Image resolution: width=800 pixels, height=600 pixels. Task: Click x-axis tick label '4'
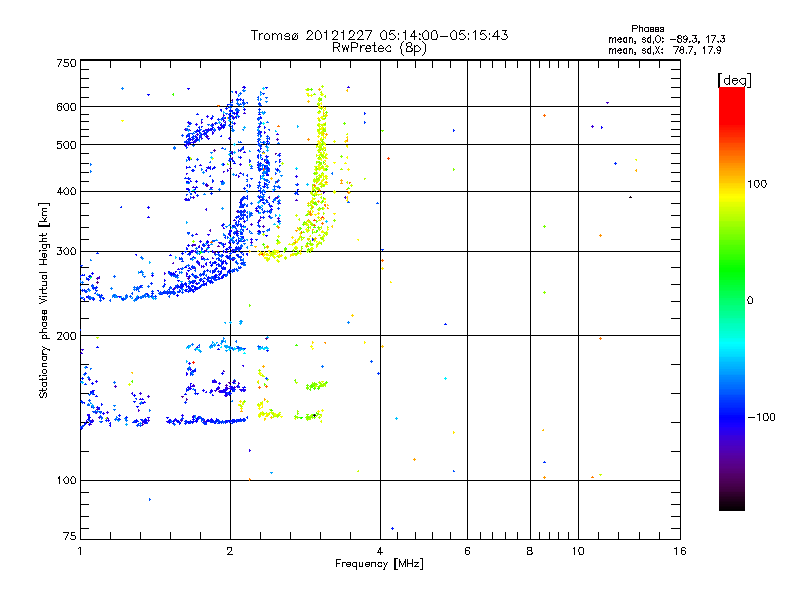[x=380, y=551]
